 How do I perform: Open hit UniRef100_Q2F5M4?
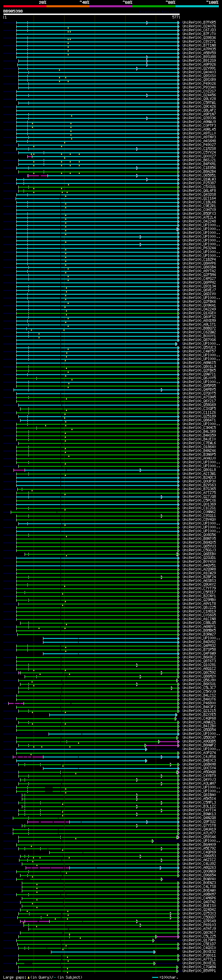click(x=199, y=275)
